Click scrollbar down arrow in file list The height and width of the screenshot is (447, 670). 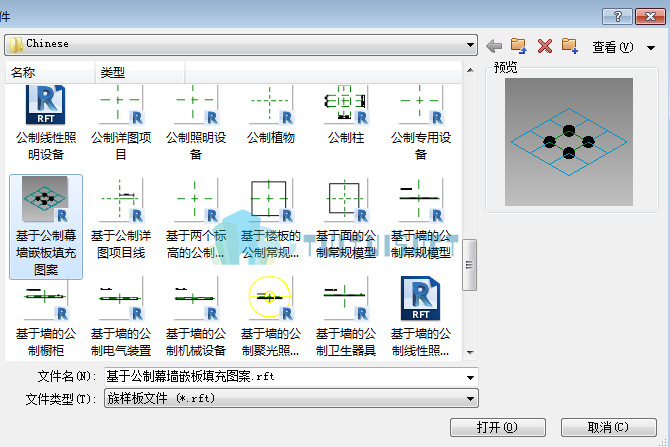click(470, 353)
